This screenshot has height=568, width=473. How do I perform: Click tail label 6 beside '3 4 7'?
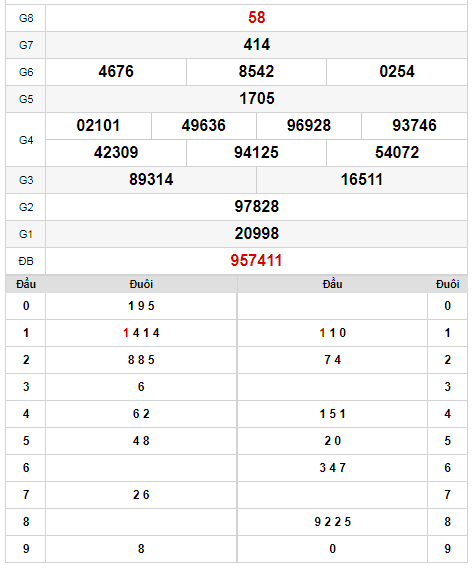(x=448, y=468)
